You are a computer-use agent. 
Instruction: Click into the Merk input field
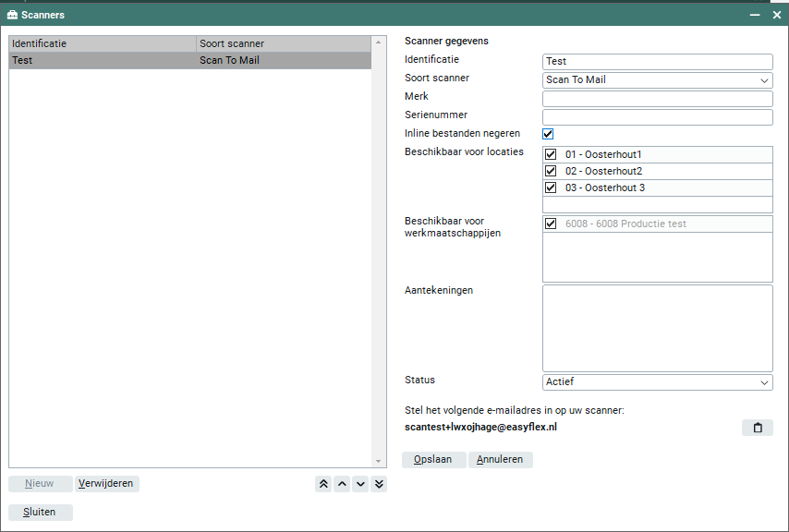pos(657,99)
